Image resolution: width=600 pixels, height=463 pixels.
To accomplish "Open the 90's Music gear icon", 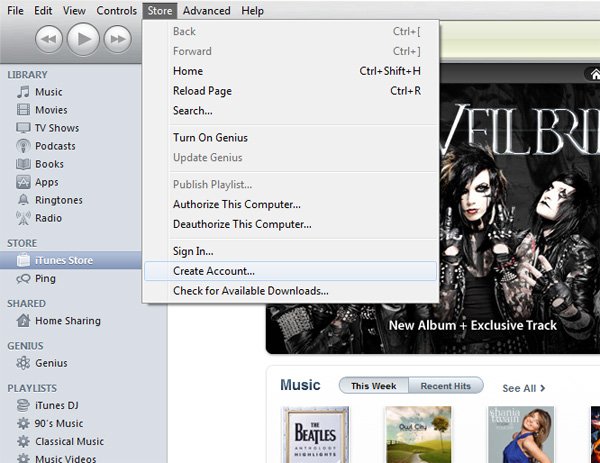I will 23,423.
